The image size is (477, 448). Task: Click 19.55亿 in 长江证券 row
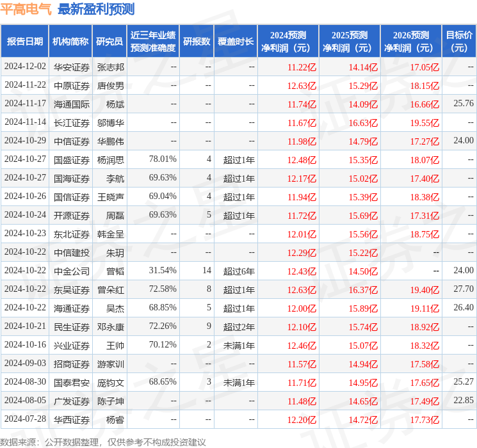424,123
